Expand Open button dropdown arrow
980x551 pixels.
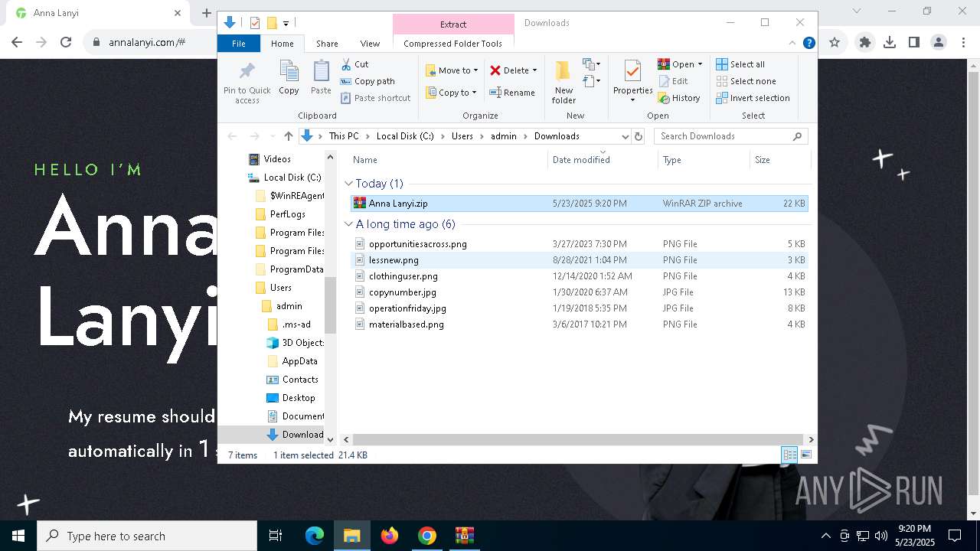pyautogui.click(x=700, y=64)
